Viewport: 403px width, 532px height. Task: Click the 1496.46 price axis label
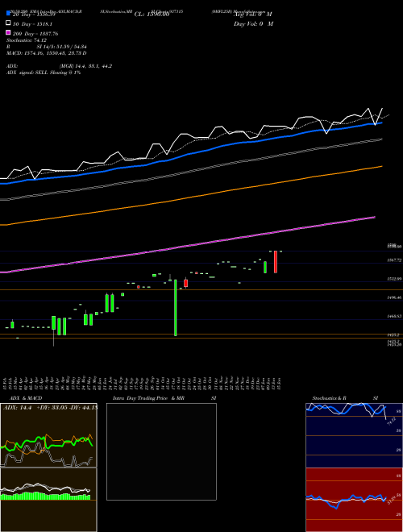point(394,297)
